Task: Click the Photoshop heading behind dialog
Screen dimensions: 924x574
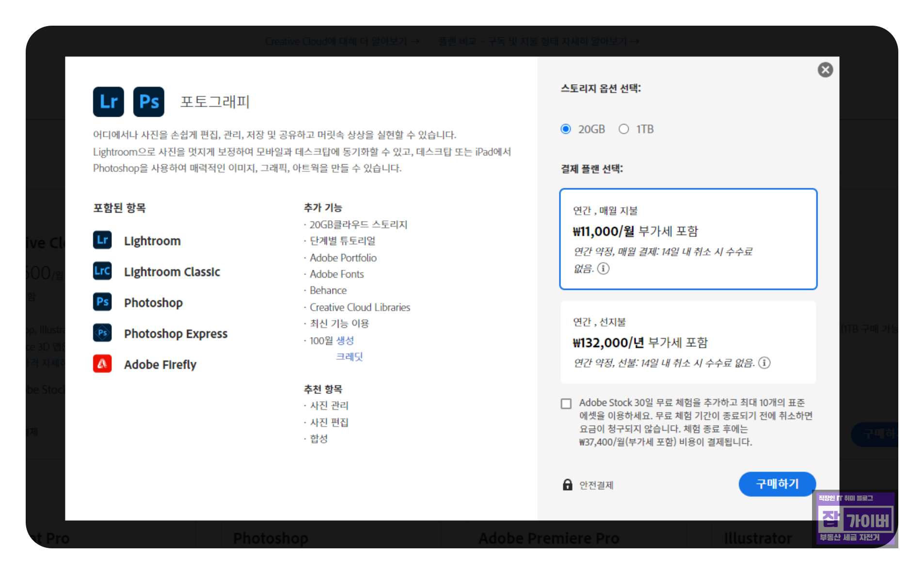Action: point(271,538)
